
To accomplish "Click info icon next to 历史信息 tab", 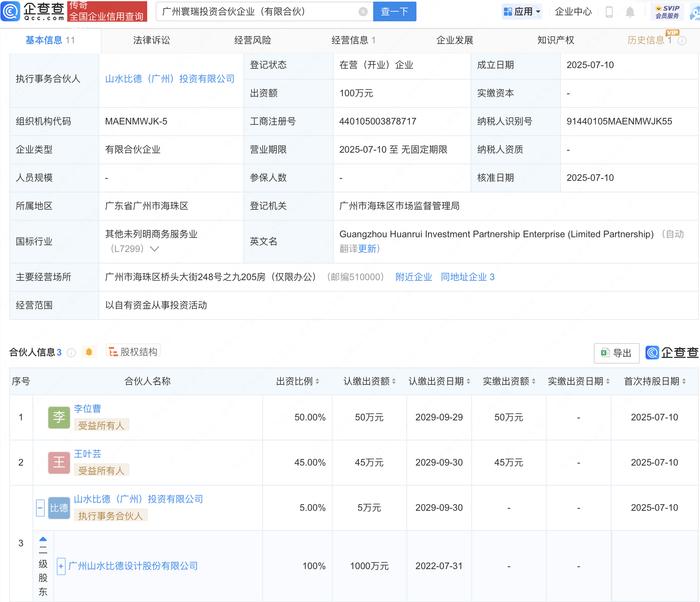I will [x=682, y=41].
